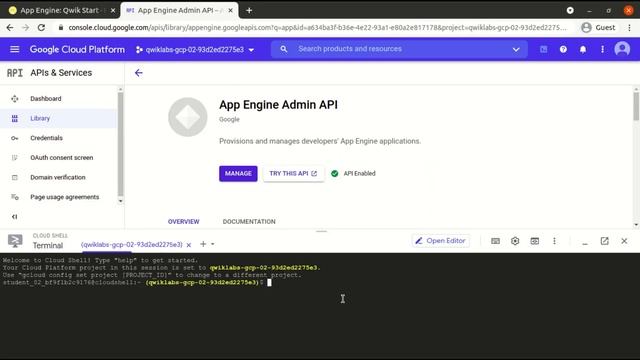Open the user account avatar

point(622,49)
